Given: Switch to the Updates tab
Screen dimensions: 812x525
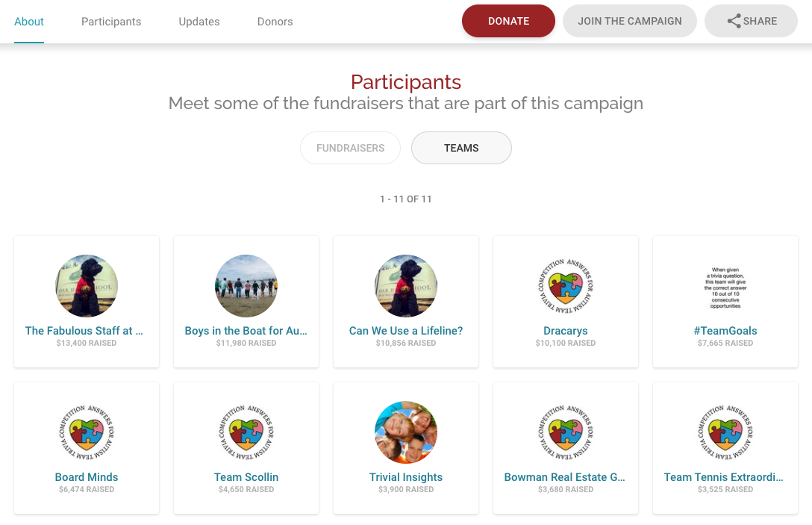Looking at the screenshot, I should (x=199, y=22).
